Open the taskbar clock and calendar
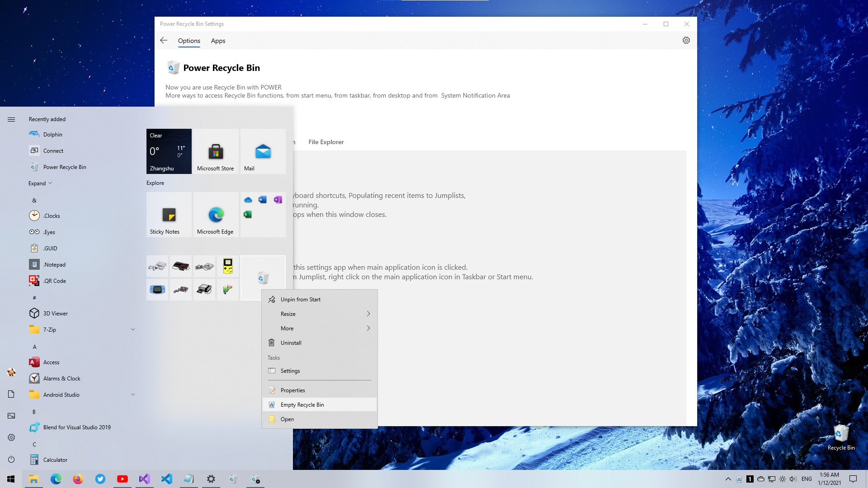The height and width of the screenshot is (488, 868). point(829,479)
